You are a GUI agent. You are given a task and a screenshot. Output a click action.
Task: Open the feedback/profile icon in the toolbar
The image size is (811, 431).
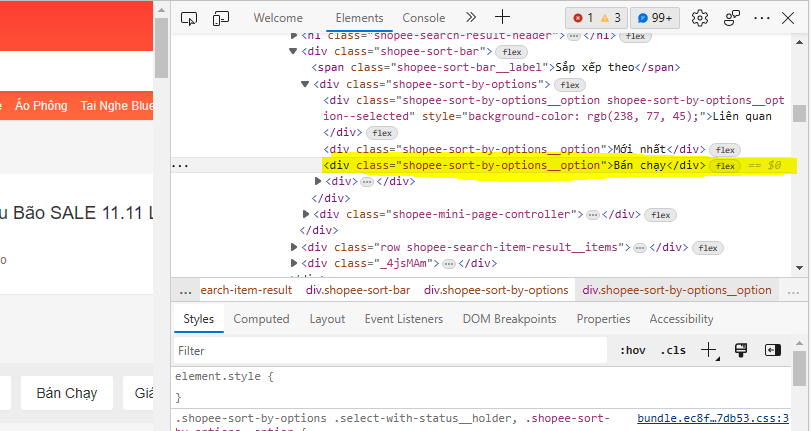(732, 18)
